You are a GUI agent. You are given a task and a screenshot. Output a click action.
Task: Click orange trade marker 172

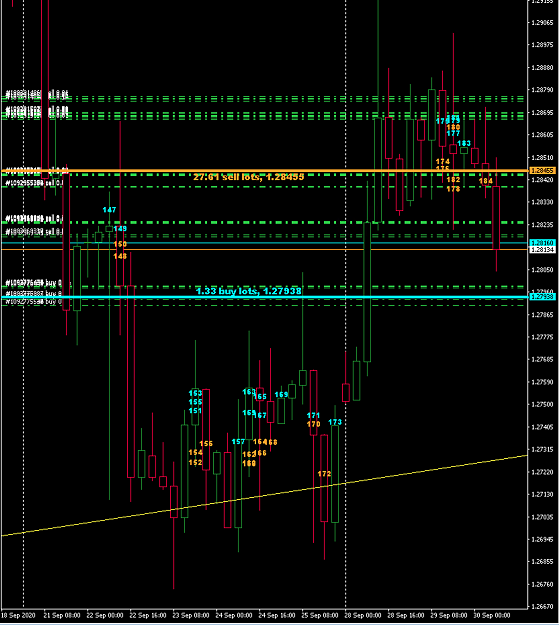324,474
